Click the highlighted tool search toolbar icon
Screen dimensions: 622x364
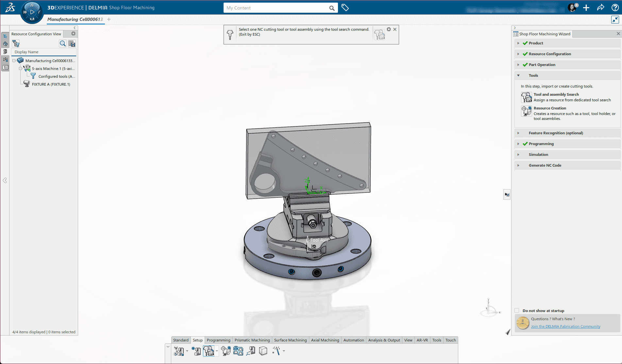(209, 351)
